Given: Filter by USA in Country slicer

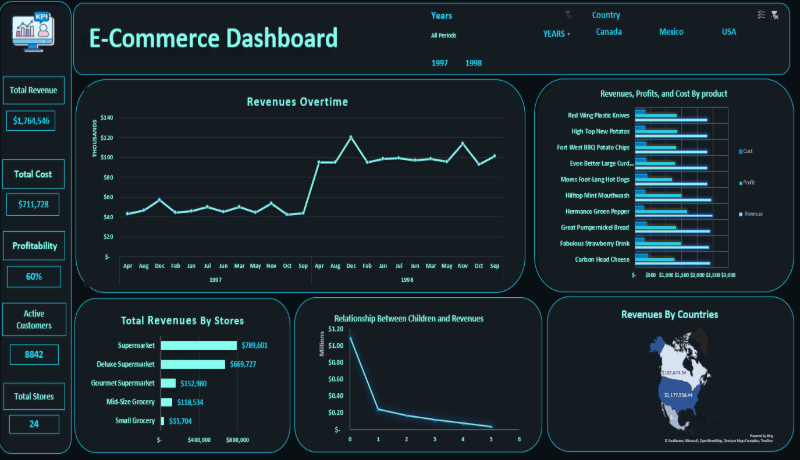Looking at the screenshot, I should point(729,32).
